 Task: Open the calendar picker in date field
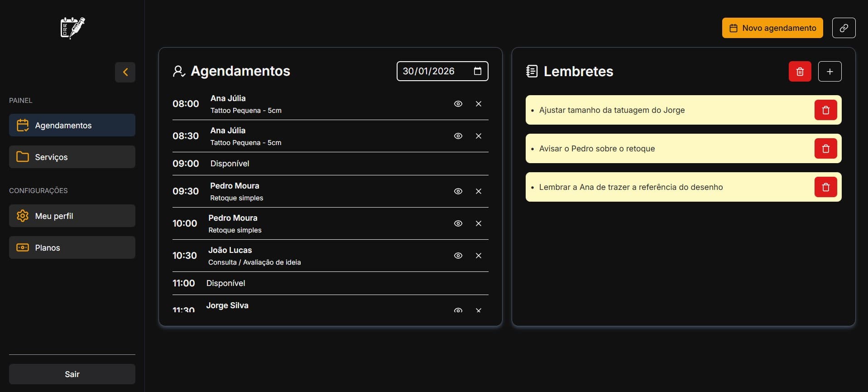pyautogui.click(x=478, y=71)
